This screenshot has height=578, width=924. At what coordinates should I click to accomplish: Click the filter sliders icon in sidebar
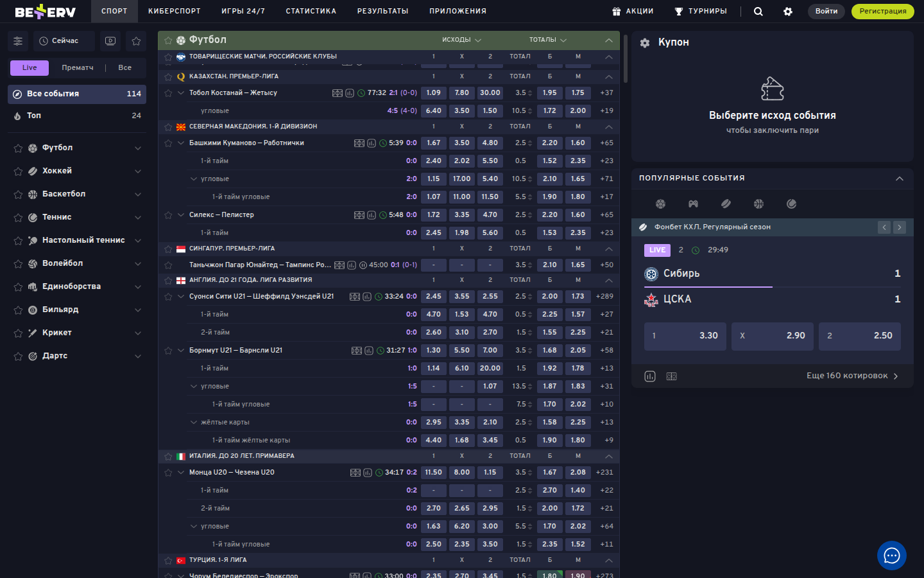pos(18,41)
